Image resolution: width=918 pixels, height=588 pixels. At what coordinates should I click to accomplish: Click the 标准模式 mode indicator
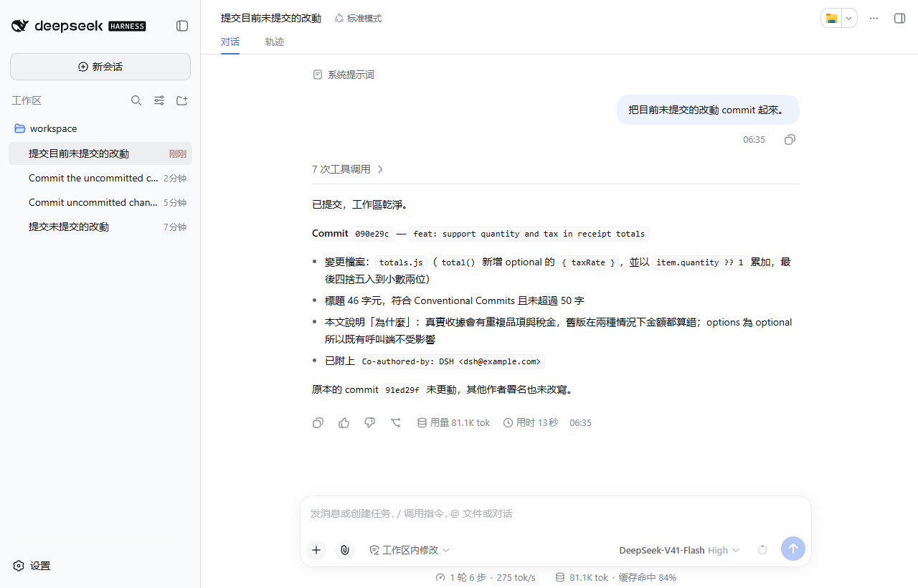358,18
